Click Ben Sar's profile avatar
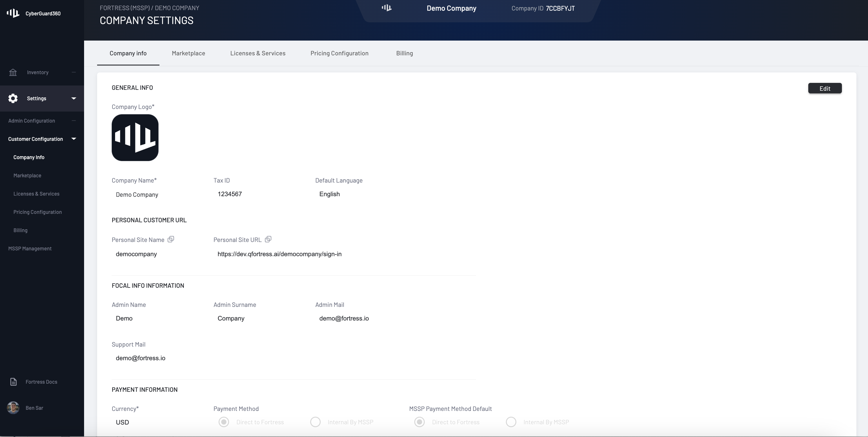The width and height of the screenshot is (868, 437). (x=13, y=408)
